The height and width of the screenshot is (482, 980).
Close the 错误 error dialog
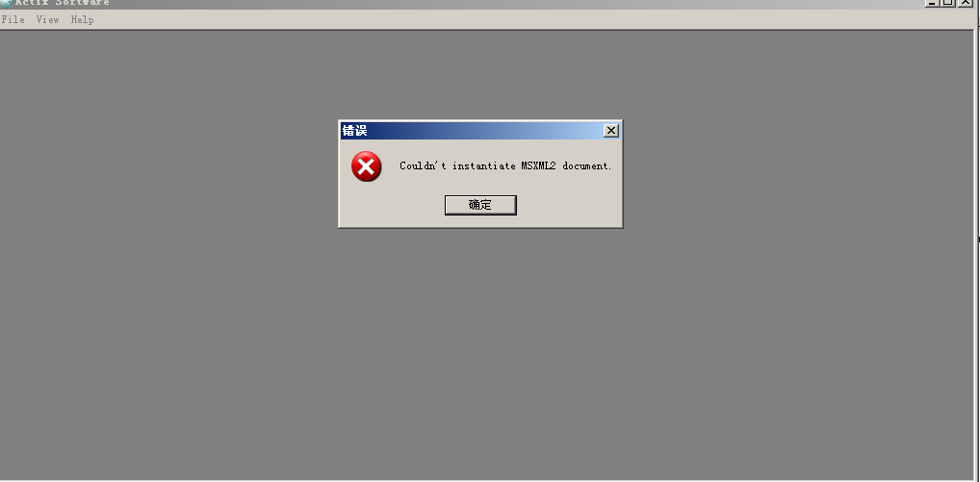[611, 131]
